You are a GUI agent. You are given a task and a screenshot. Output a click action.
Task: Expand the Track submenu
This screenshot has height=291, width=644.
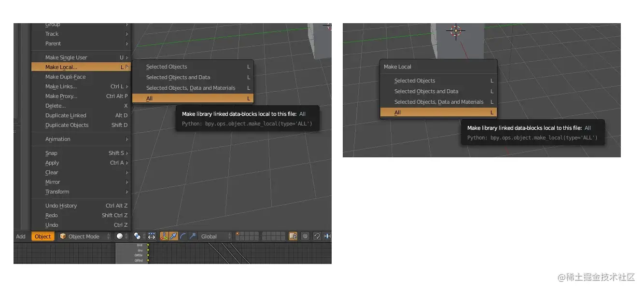(x=81, y=34)
